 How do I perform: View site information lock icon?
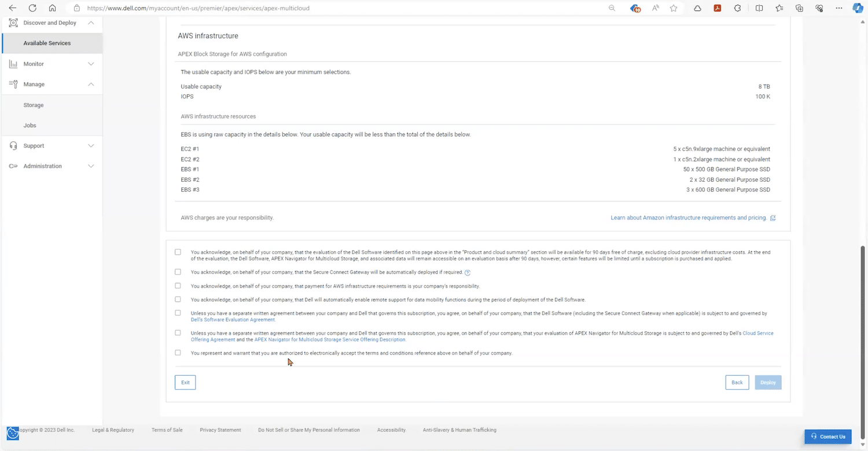click(76, 8)
